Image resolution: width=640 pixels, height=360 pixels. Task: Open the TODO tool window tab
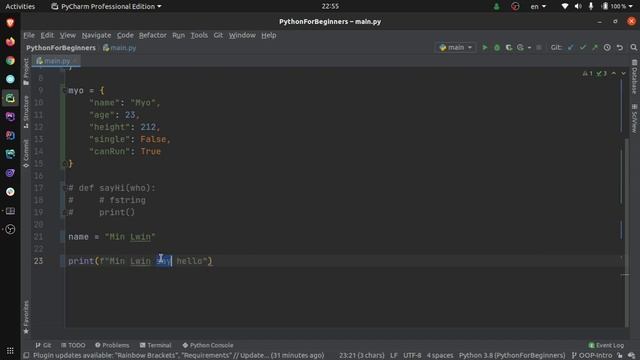(73, 345)
